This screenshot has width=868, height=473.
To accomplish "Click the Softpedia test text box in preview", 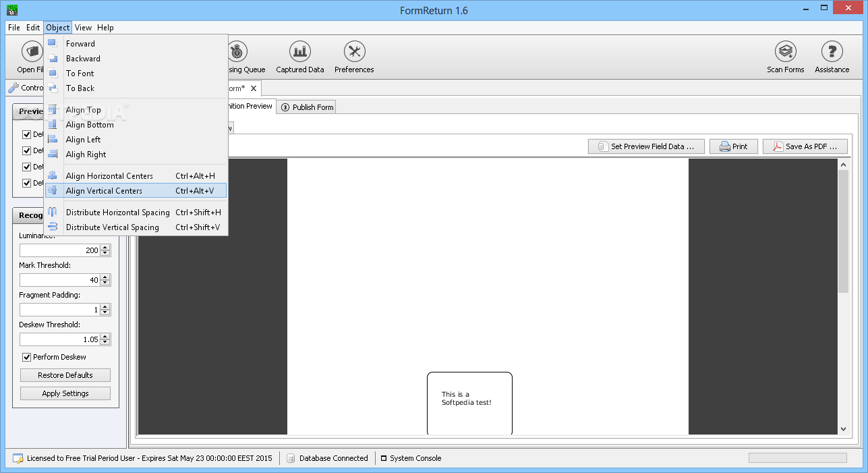I will click(469, 403).
